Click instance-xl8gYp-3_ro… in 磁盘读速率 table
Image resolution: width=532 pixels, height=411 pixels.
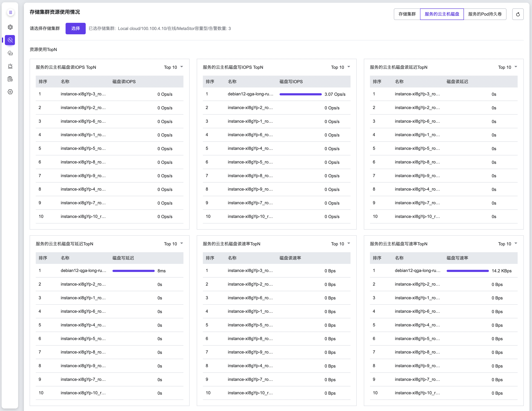tap(250, 271)
